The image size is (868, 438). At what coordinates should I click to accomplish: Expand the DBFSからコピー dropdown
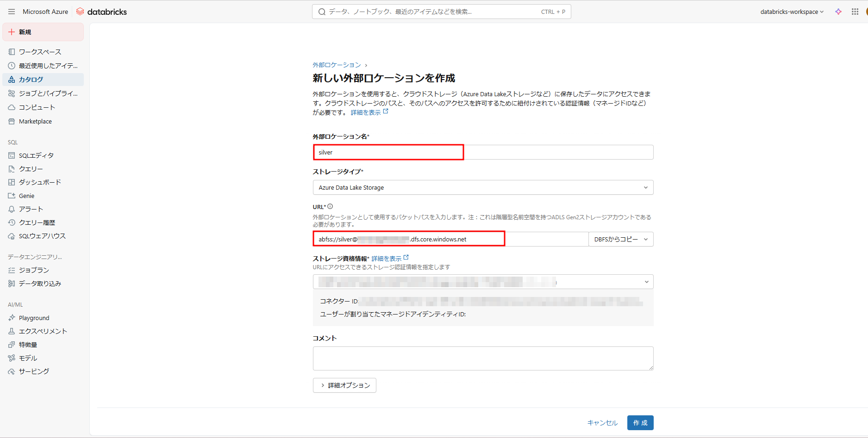point(621,239)
